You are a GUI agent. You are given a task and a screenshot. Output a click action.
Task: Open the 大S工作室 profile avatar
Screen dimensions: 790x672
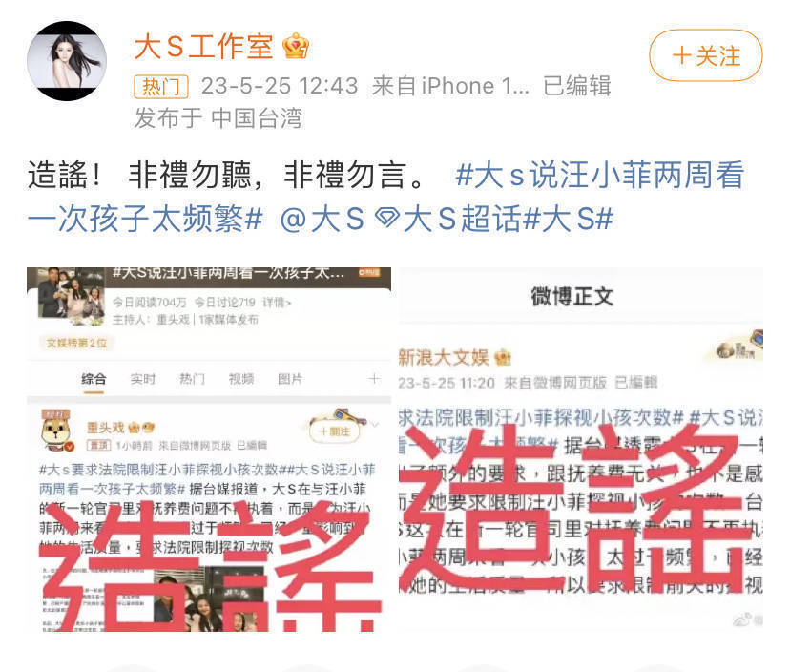coord(67,61)
